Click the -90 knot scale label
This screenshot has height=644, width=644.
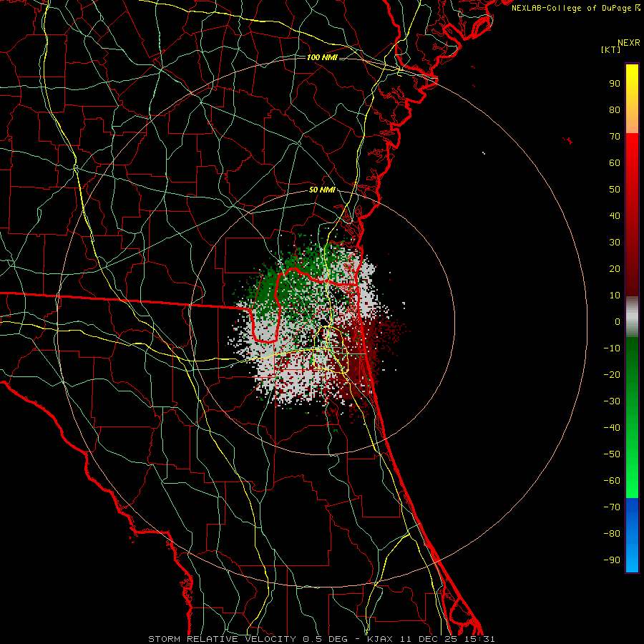click(x=612, y=560)
